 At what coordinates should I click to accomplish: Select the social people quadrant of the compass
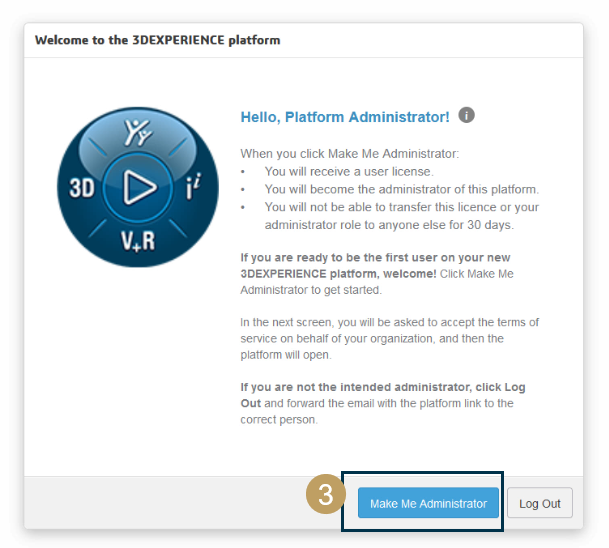coord(137,132)
